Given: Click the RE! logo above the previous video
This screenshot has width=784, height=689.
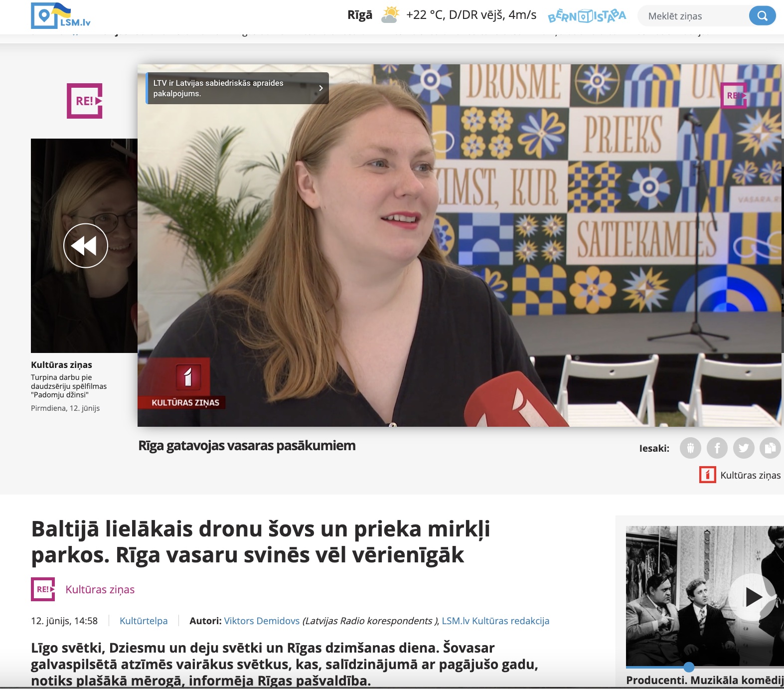Looking at the screenshot, I should (x=85, y=101).
